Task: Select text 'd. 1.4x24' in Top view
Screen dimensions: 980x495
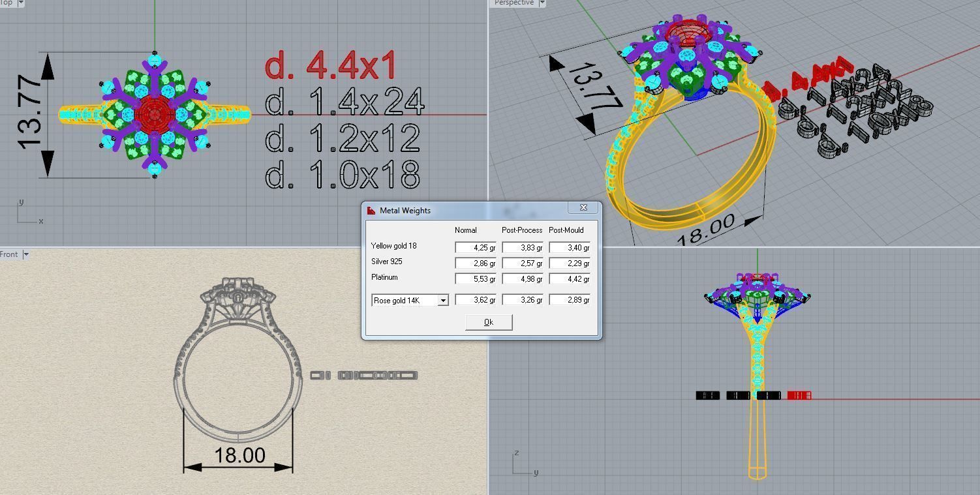Action: [x=345, y=101]
